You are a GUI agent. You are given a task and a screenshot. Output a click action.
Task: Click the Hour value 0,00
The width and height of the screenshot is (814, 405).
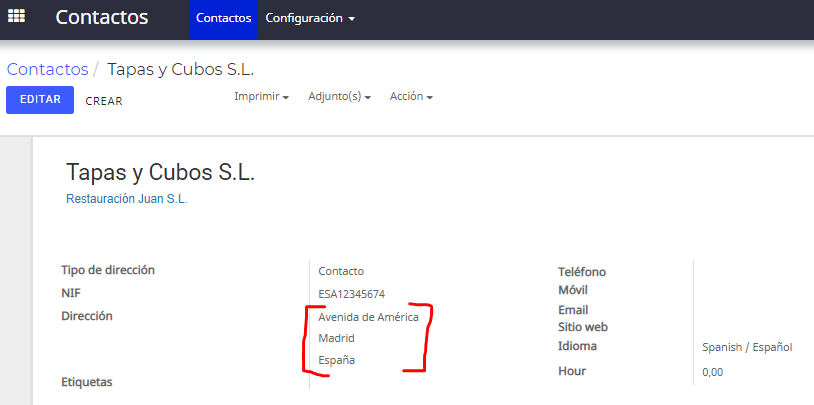[712, 372]
